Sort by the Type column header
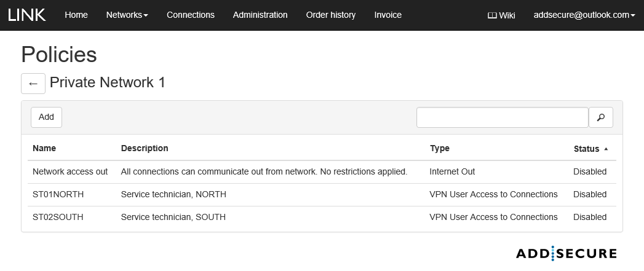The image size is (644, 271). pyautogui.click(x=439, y=148)
